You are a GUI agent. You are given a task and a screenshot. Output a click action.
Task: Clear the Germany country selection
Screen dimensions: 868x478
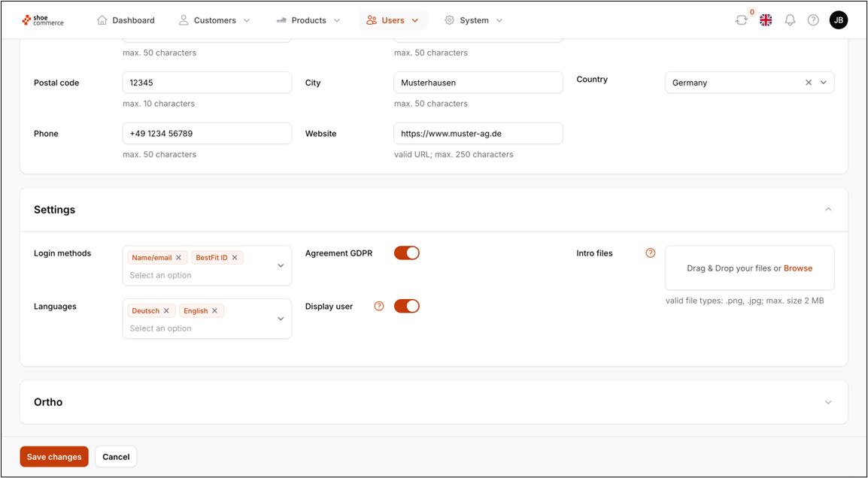809,83
